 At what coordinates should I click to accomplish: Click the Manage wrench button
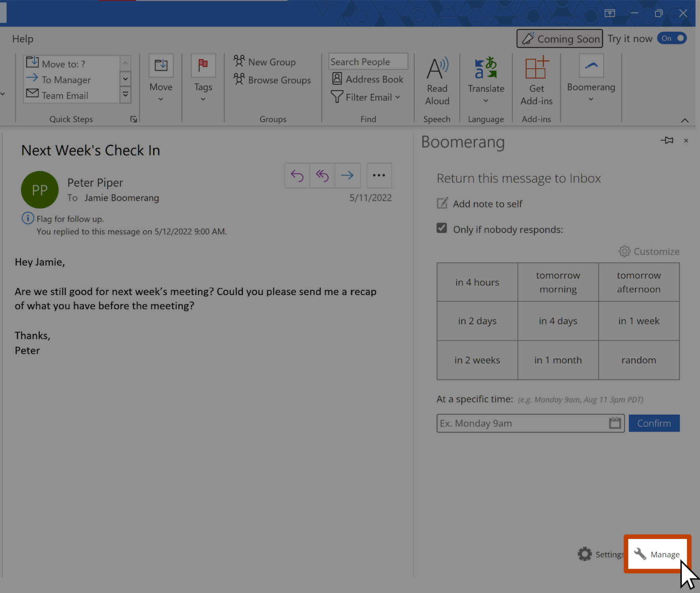(657, 554)
